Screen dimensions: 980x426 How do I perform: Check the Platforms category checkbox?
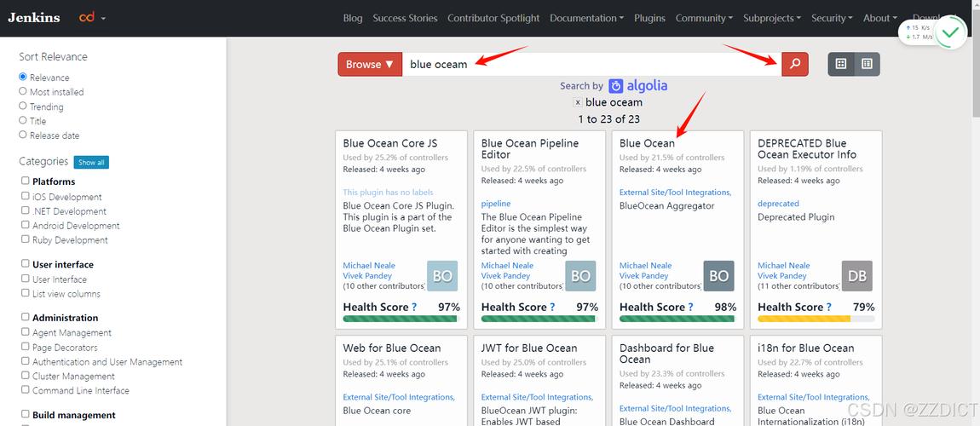click(25, 181)
